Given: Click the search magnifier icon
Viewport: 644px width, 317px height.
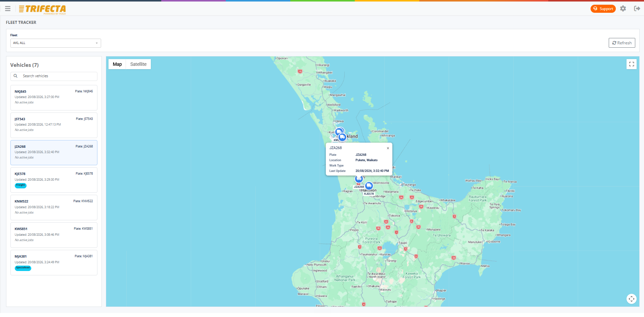Looking at the screenshot, I should pos(15,76).
